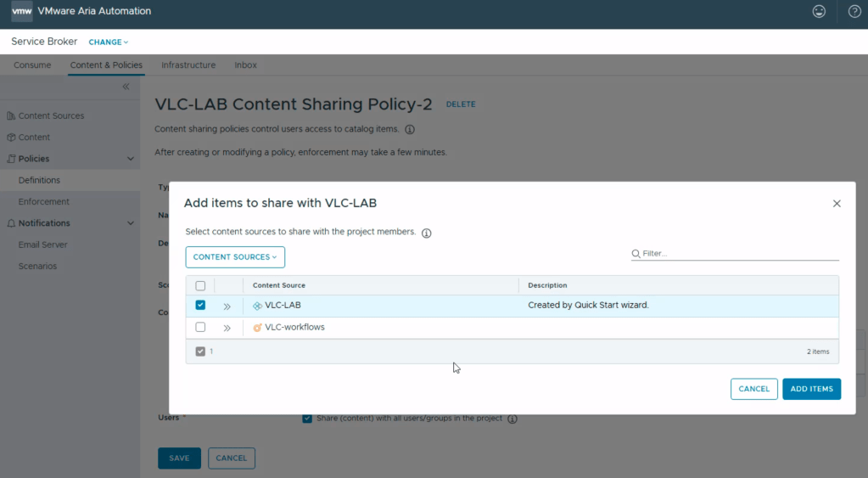Collapse the left sidebar with double chevron
Viewport: 868px width, 478px height.
[x=126, y=87]
